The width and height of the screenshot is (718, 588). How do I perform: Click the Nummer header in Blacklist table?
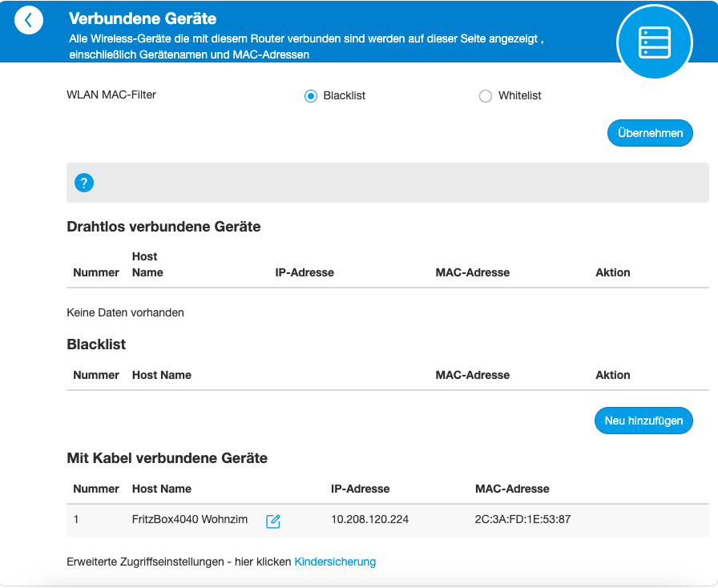[96, 375]
